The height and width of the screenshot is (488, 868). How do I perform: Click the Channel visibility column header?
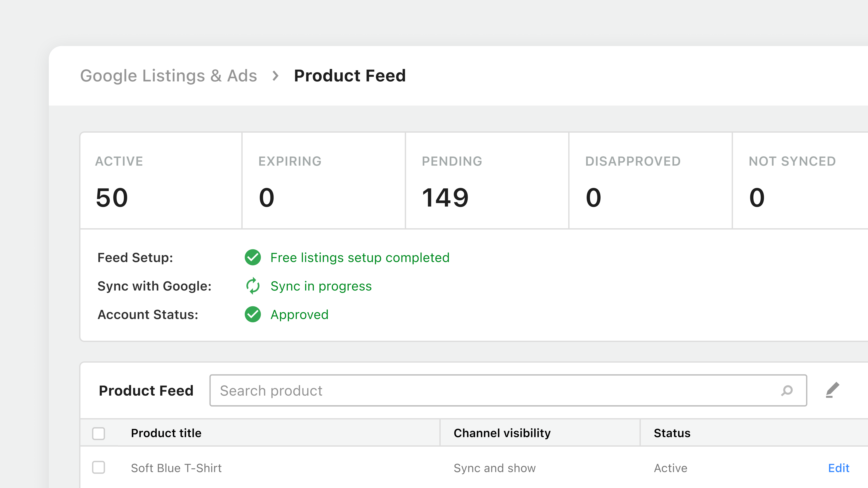(502, 433)
